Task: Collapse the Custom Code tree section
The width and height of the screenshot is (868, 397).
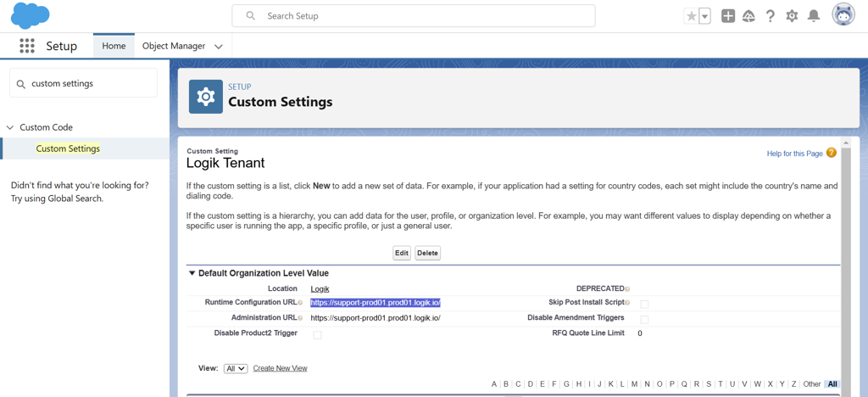Action: tap(10, 127)
